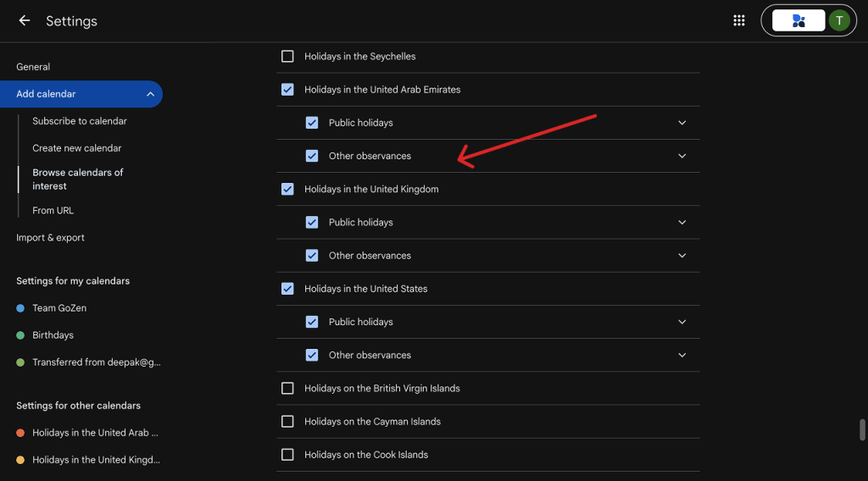This screenshot has width=868, height=481.
Task: Uncheck Other observances under United States
Action: click(x=312, y=355)
